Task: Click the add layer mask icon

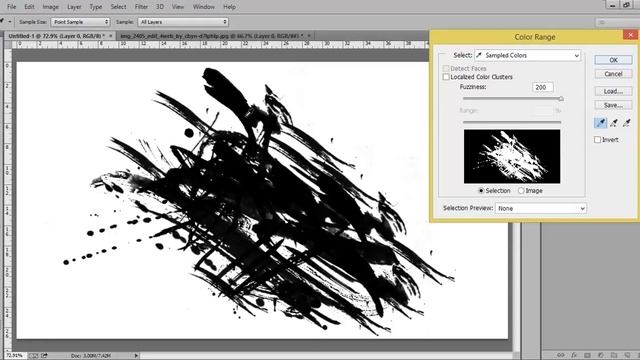Action: tap(587, 355)
